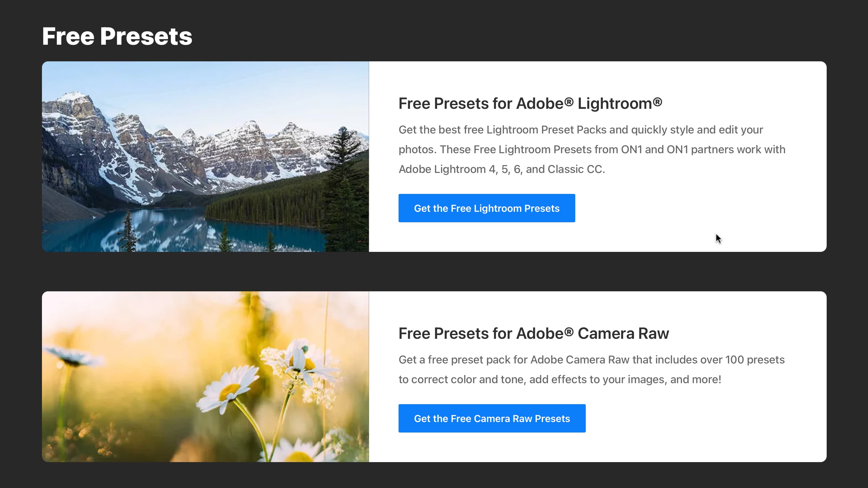Click Get the Free Lightroom Presets button
868x488 pixels.
(x=486, y=208)
